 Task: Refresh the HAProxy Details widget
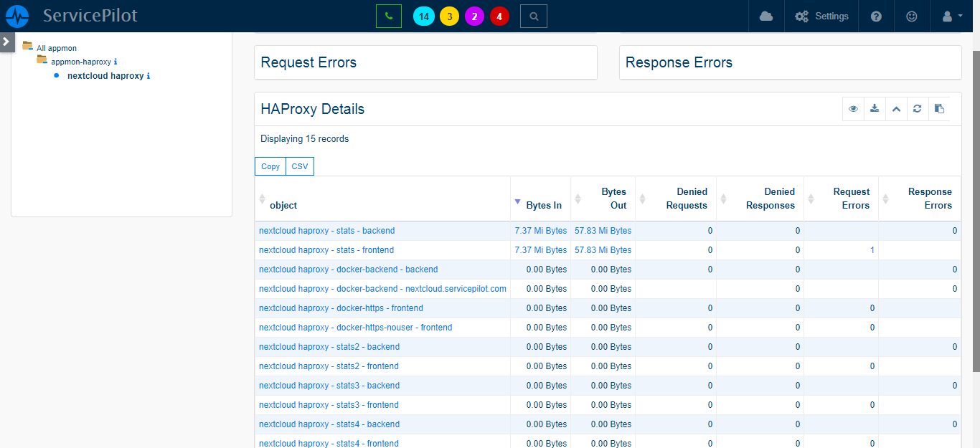point(917,109)
